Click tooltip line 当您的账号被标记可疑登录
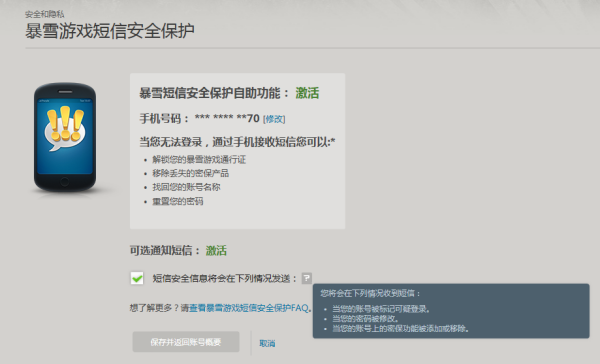The width and height of the screenshot is (600, 364). click(381, 309)
